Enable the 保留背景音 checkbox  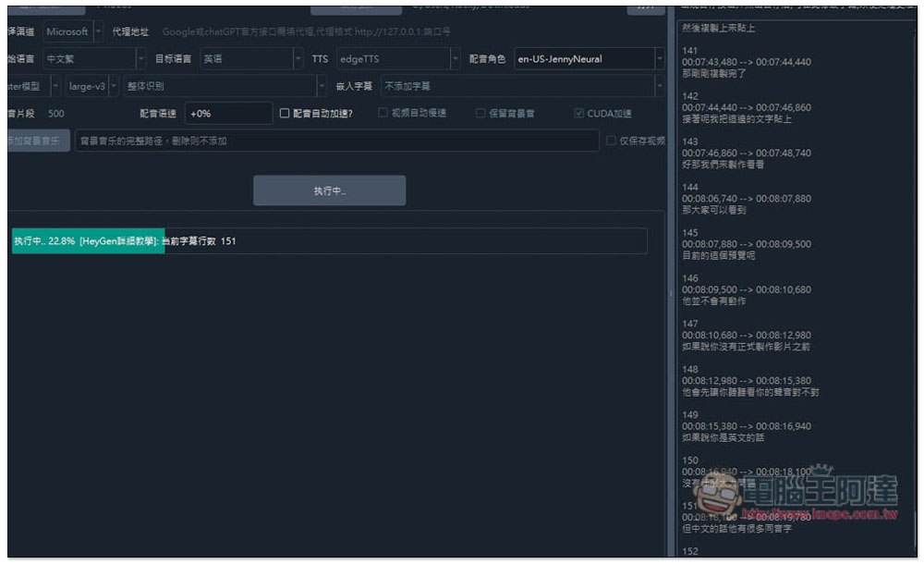480,114
